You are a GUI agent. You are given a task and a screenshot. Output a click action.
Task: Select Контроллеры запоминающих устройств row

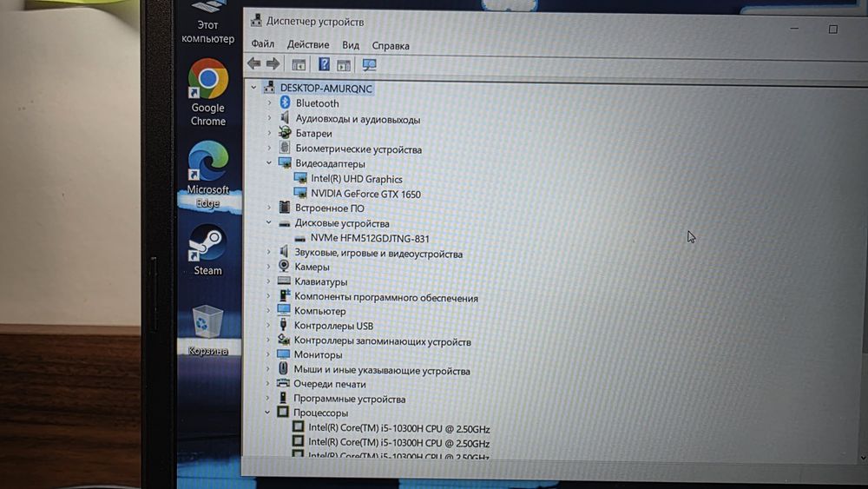pyautogui.click(x=383, y=341)
